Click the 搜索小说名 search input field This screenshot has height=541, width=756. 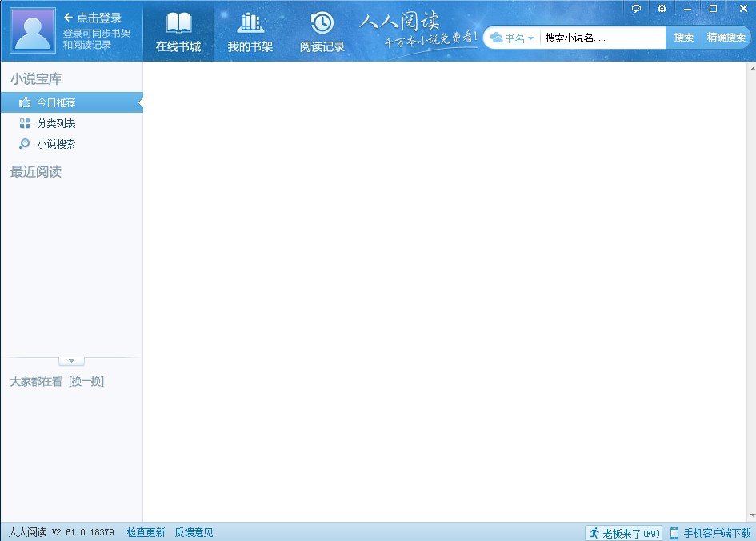604,37
